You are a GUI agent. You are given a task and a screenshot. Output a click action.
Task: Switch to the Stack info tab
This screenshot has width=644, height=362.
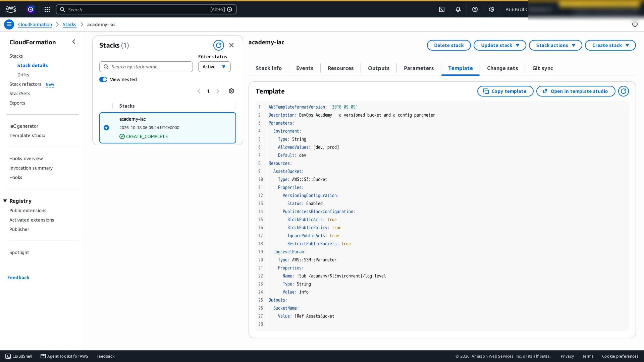click(x=269, y=68)
